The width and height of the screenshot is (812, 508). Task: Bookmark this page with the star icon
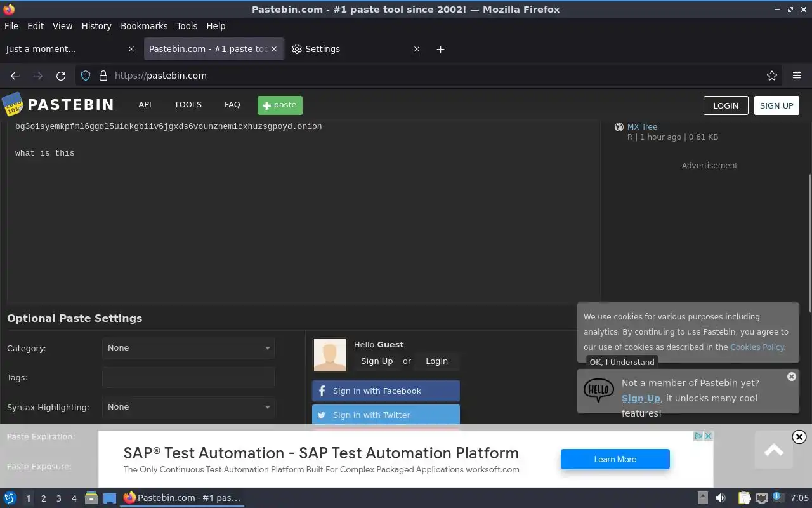772,76
